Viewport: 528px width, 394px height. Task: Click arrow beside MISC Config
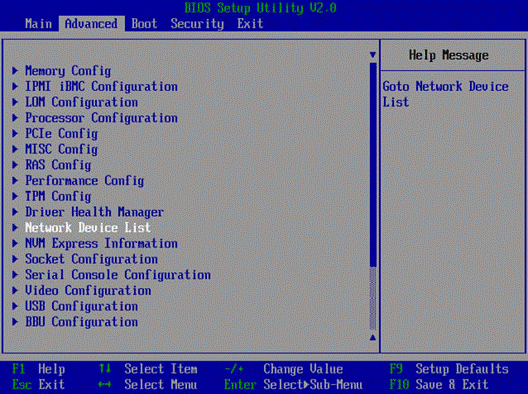click(15, 149)
